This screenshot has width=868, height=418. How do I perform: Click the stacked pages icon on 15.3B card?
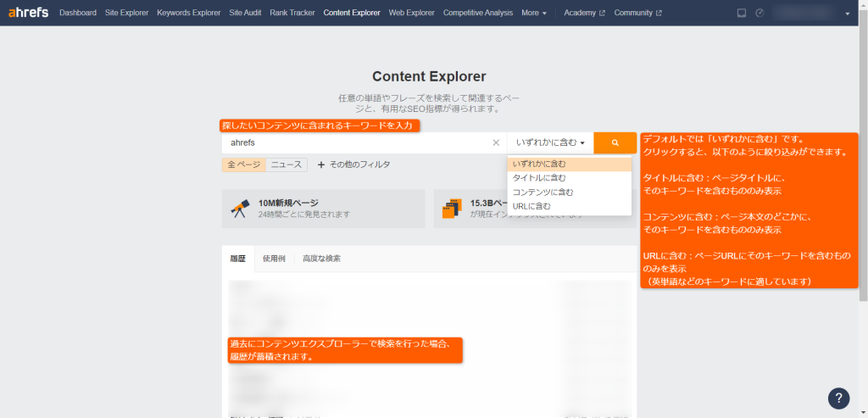point(452,209)
